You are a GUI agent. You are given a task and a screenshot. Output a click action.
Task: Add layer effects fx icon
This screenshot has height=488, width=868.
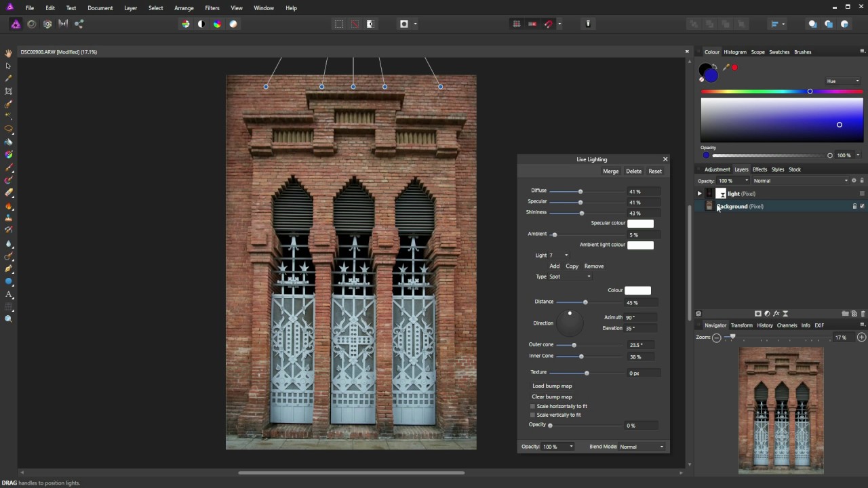click(x=776, y=314)
